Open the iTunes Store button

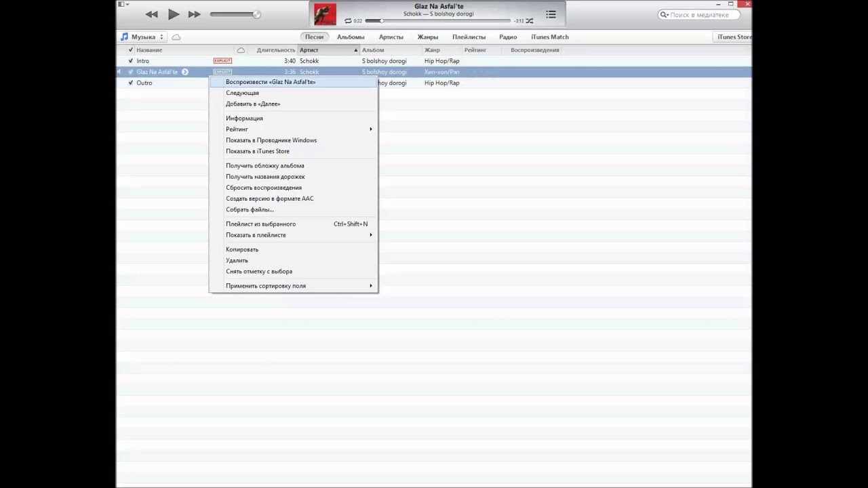pos(734,37)
